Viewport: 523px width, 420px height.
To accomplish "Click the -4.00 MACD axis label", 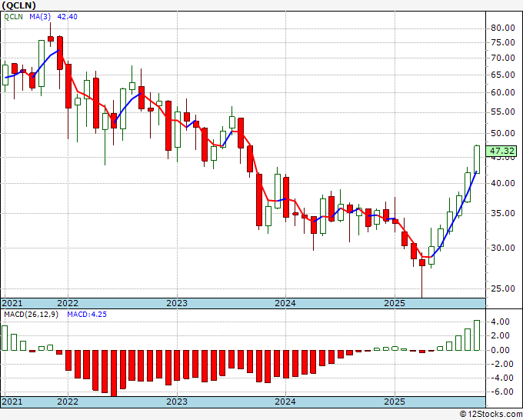I will [503, 378].
